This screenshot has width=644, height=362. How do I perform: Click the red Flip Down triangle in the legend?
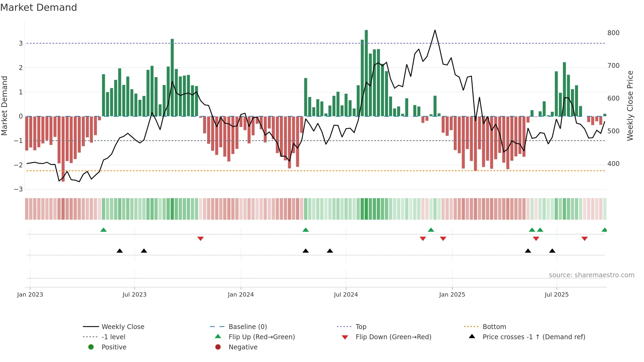(345, 337)
